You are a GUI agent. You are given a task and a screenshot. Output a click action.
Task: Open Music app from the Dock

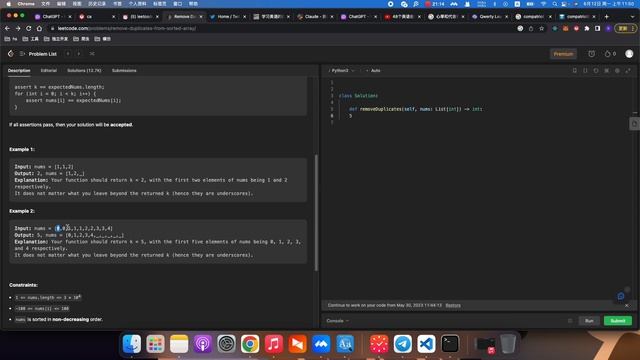point(273,344)
